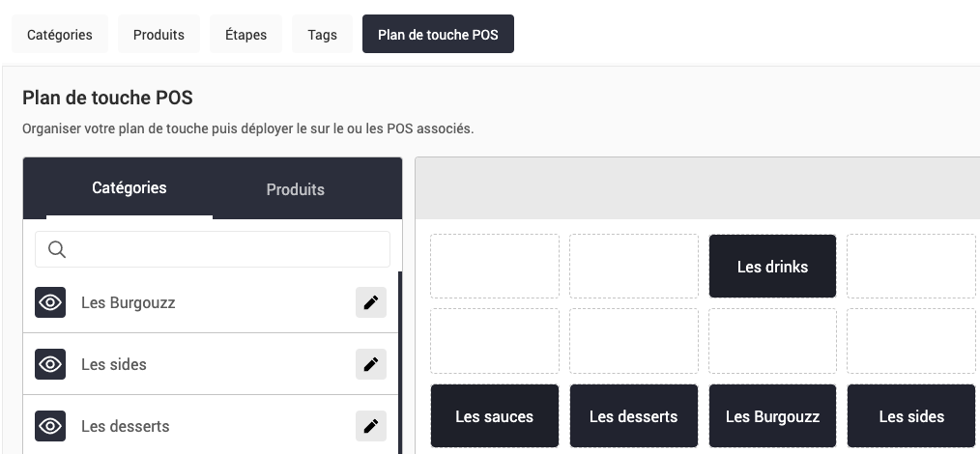The height and width of the screenshot is (454, 980).
Task: Toggle visibility of Les Burgouzz category
Action: (50, 302)
